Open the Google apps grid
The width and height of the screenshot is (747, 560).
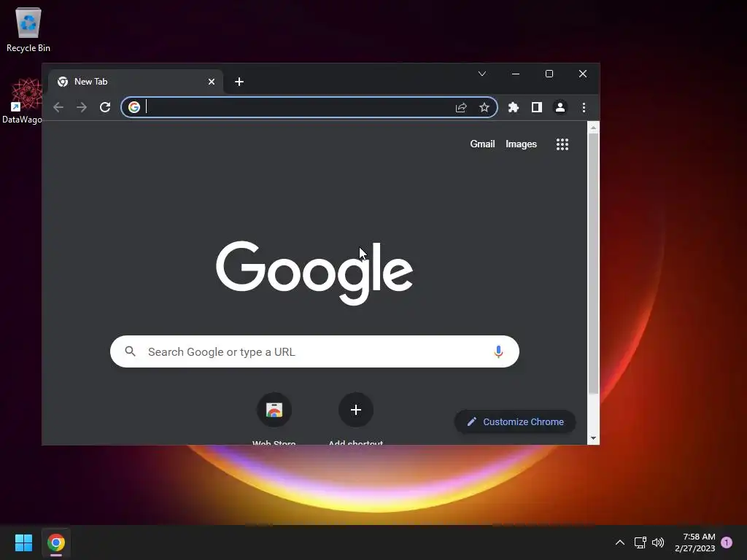[562, 144]
